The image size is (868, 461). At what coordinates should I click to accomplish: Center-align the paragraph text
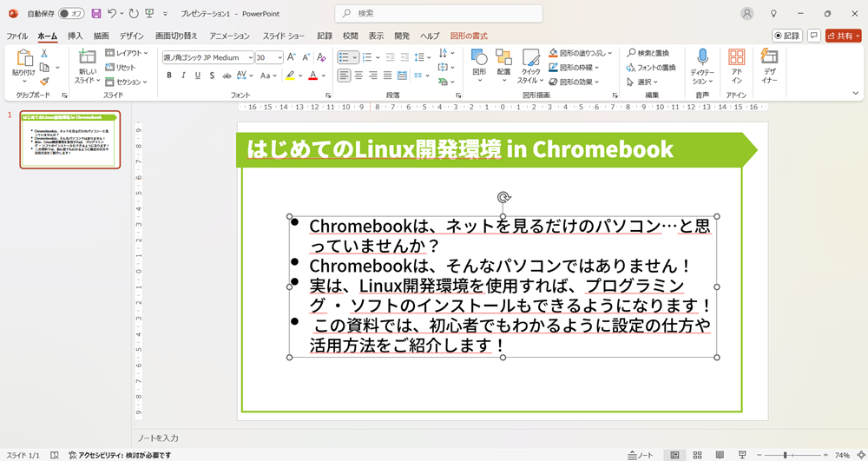(x=358, y=76)
